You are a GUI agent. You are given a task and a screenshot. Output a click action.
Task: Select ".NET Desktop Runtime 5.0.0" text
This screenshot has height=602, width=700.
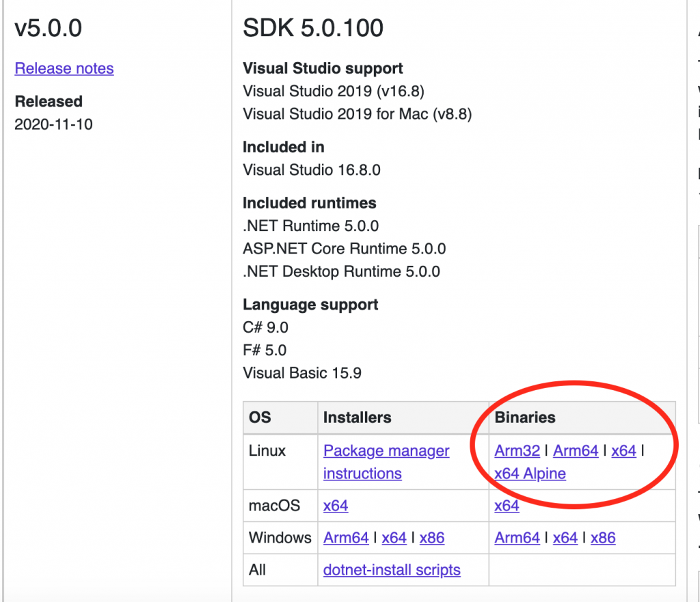[342, 271]
